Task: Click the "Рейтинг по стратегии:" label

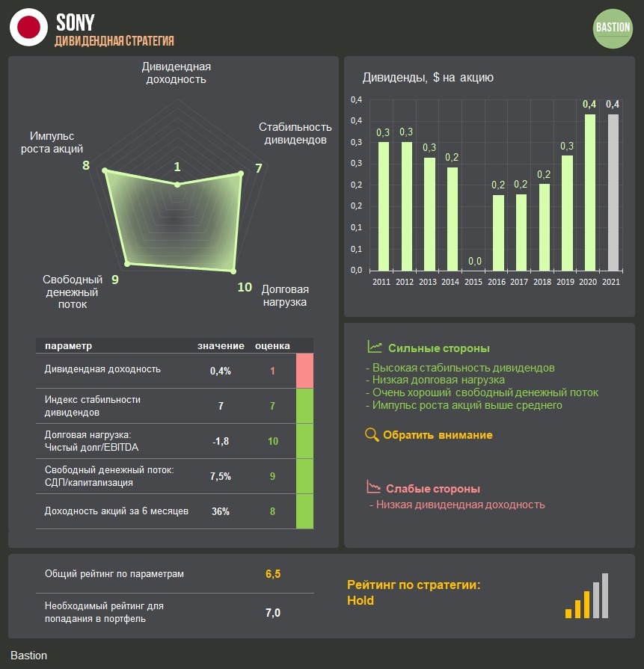Action: (414, 585)
